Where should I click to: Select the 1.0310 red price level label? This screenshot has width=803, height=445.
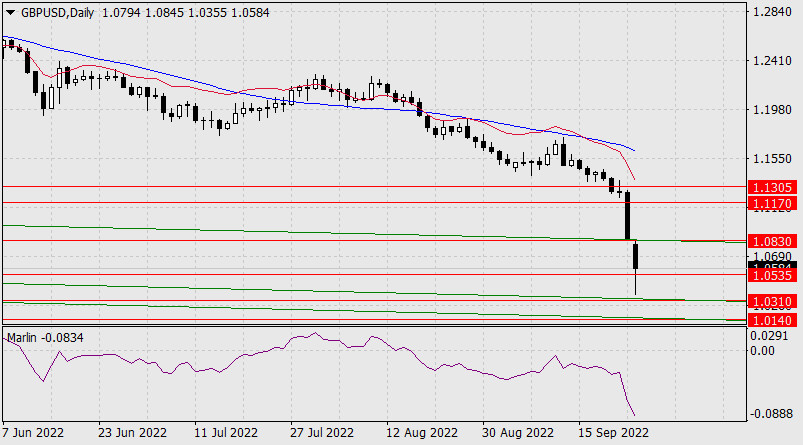click(772, 302)
